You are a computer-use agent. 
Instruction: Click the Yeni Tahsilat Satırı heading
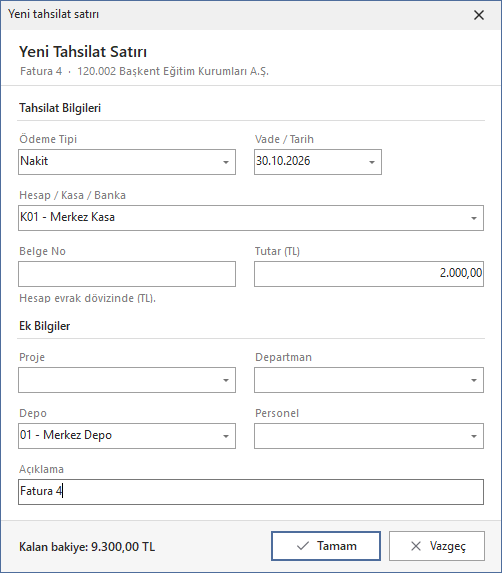click(83, 52)
